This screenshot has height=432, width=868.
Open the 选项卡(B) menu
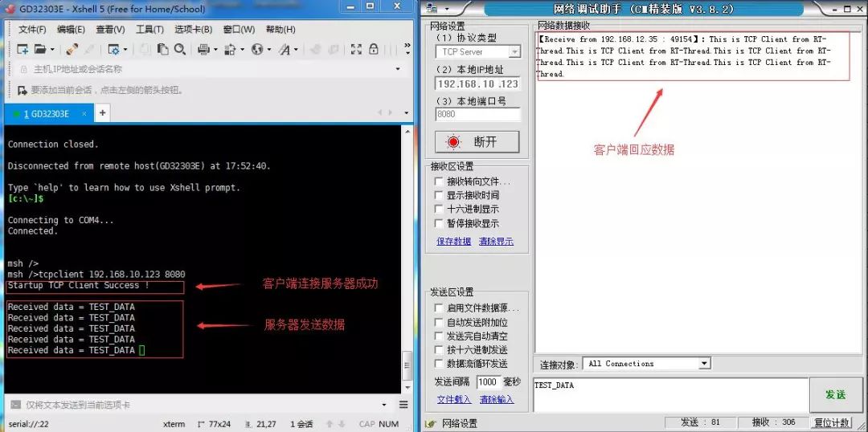193,30
